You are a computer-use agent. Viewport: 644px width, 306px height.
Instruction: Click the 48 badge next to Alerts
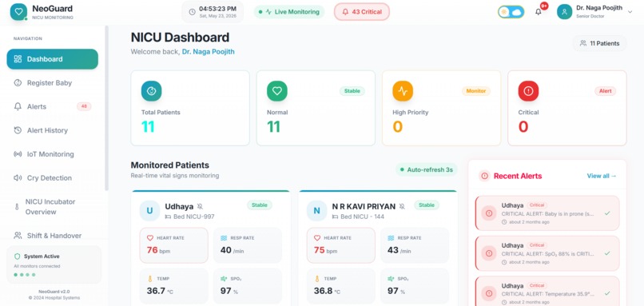(x=84, y=106)
